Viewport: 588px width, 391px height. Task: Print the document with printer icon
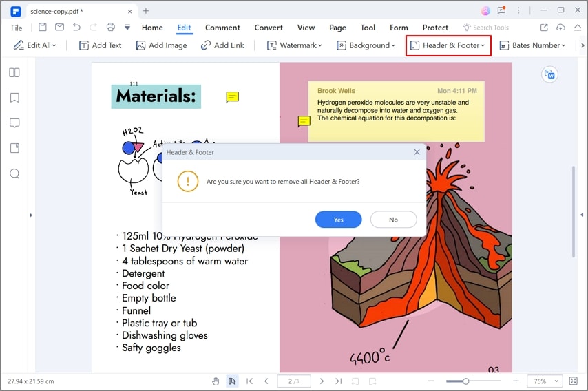click(x=110, y=27)
